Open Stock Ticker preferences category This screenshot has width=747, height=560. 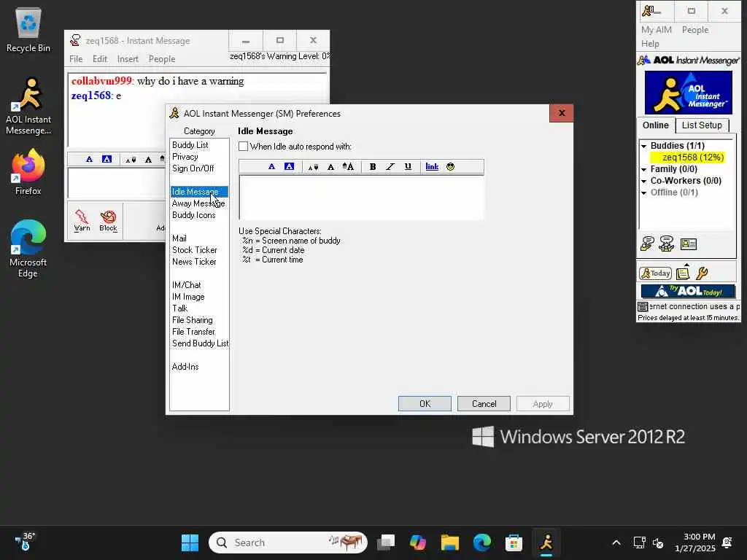click(x=194, y=250)
